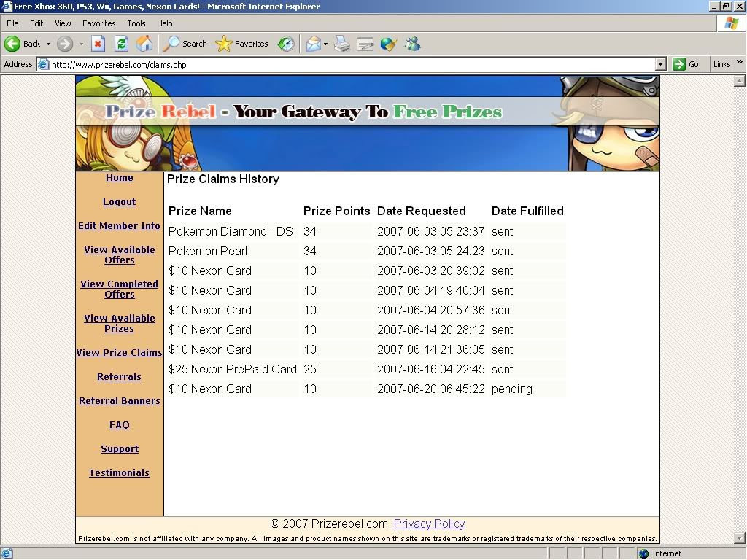Click the points value "25"
Image resolution: width=747 pixels, height=560 pixels.
[309, 369]
